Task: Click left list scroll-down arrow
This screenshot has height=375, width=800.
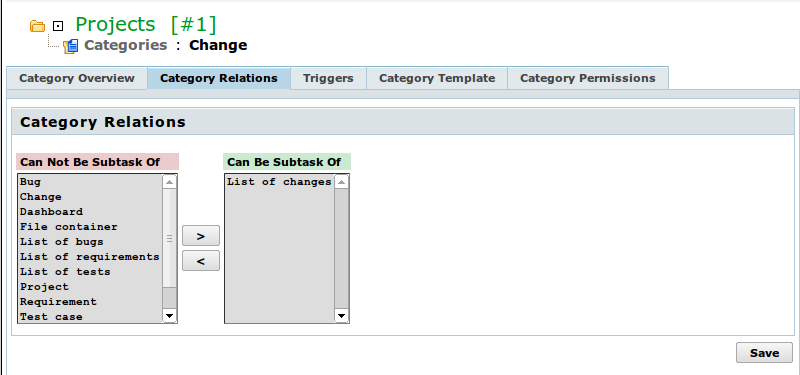Action: 169,316
